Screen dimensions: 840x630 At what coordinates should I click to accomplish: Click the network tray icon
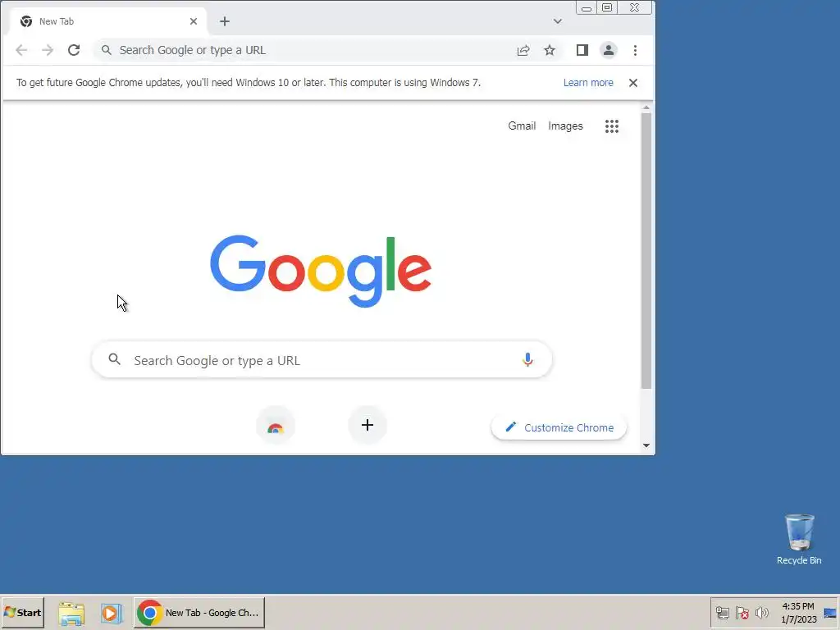pos(722,613)
